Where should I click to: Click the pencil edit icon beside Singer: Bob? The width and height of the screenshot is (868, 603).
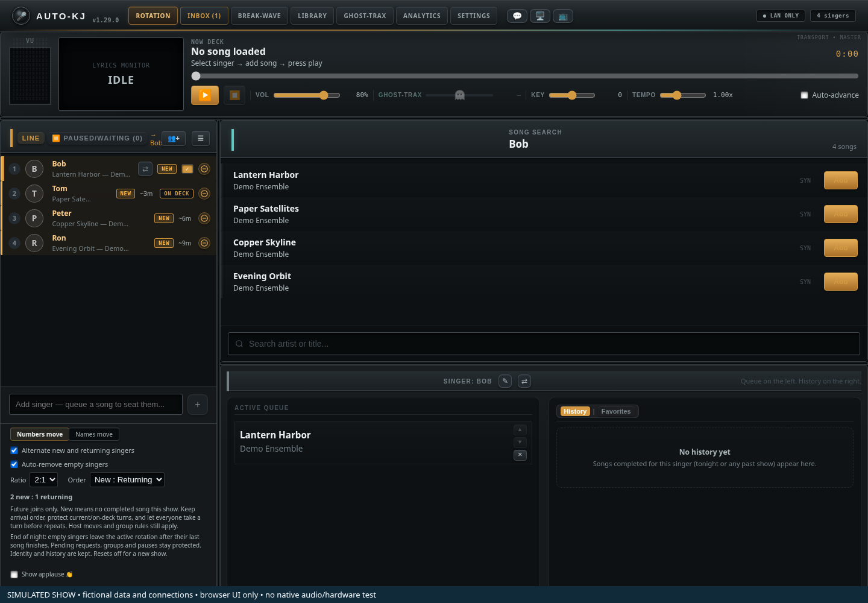pyautogui.click(x=505, y=381)
